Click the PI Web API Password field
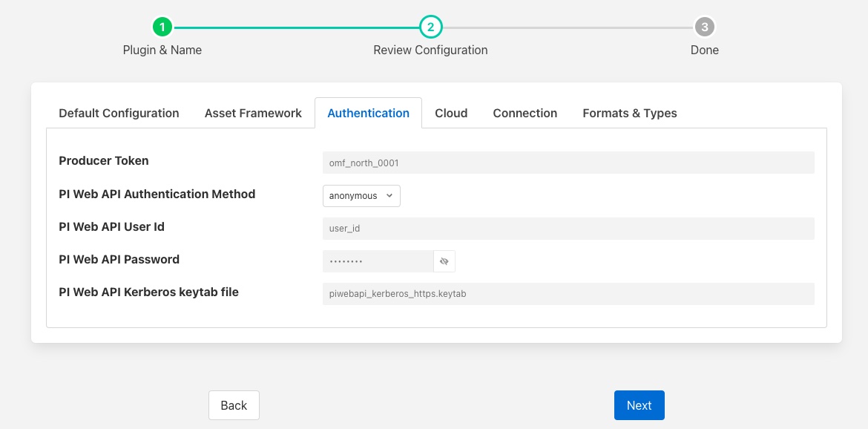The image size is (868, 429). pyautogui.click(x=378, y=261)
